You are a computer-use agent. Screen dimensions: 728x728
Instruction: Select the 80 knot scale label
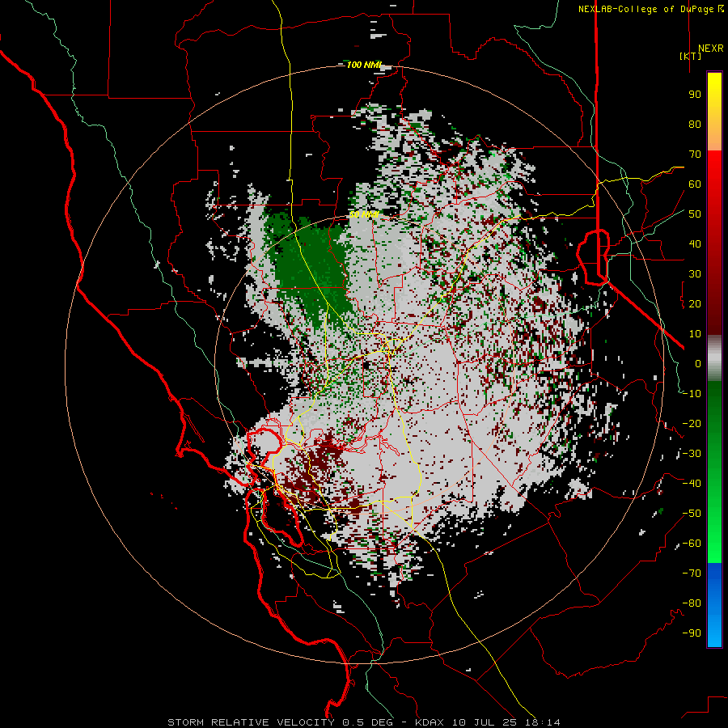pos(695,124)
